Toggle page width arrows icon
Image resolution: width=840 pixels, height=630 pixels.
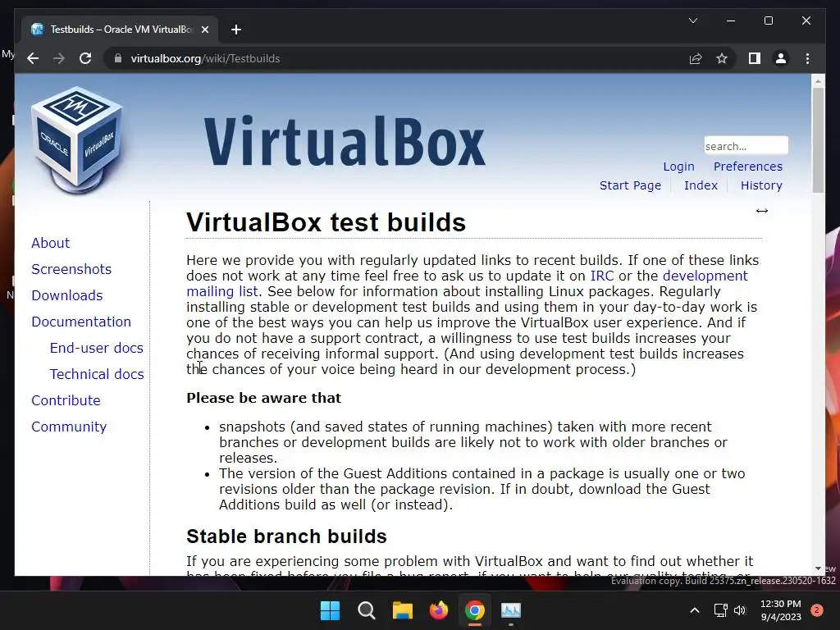[762, 211]
